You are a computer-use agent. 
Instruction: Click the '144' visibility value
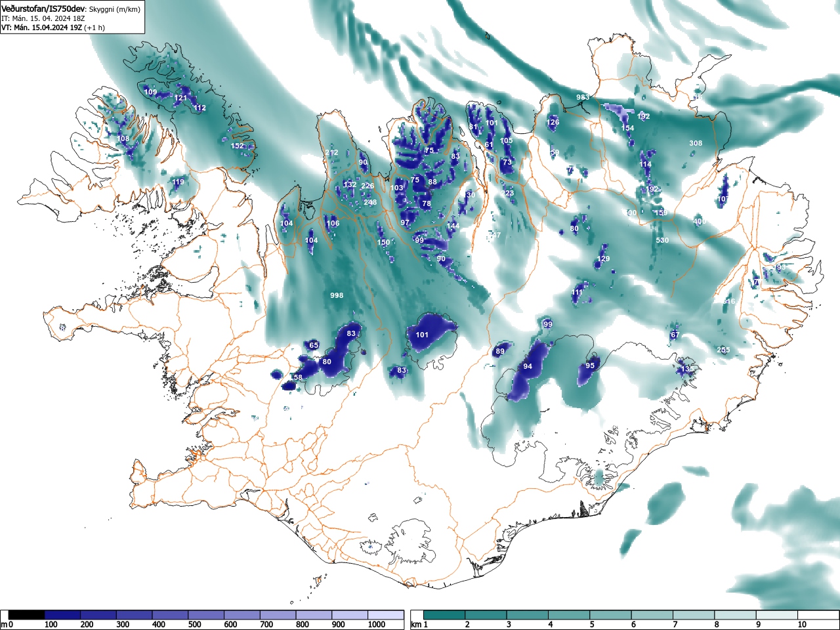(453, 226)
